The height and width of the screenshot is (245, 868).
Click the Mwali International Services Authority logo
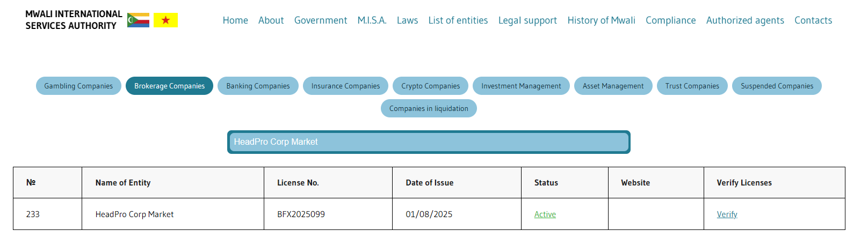74,20
